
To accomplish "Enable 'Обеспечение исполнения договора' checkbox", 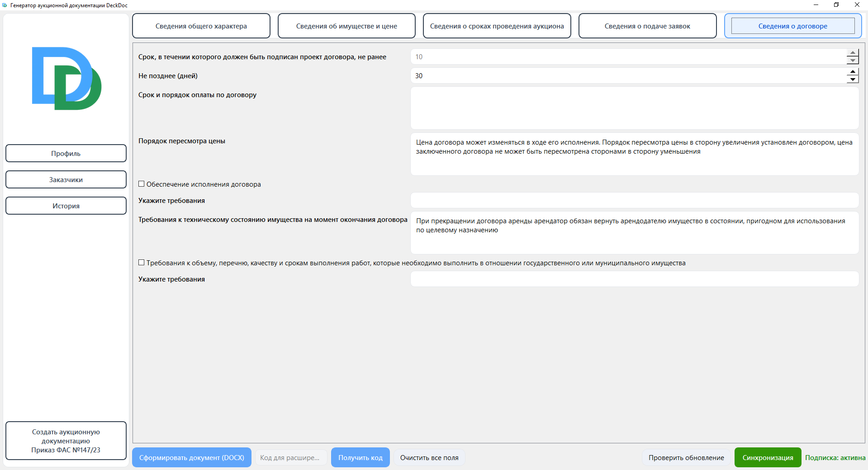I will click(x=142, y=184).
